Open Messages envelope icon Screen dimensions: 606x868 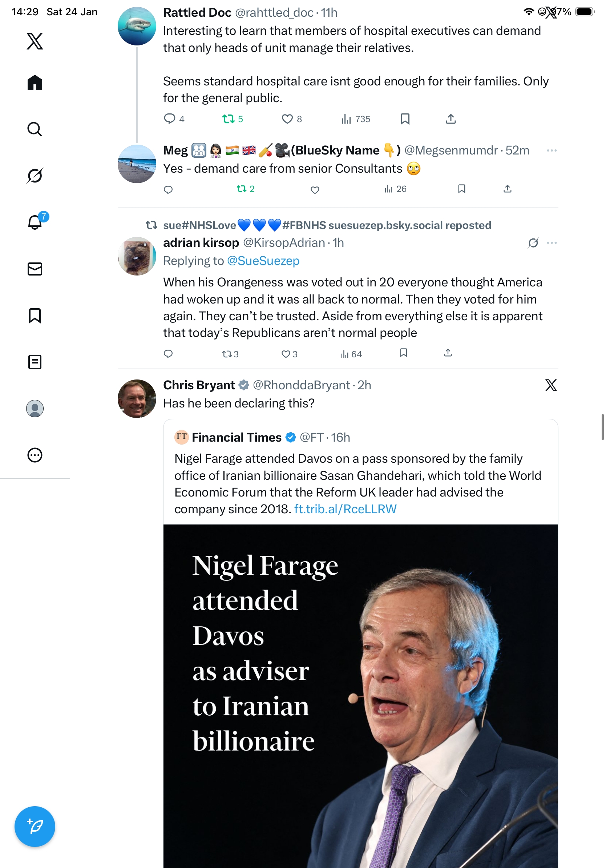click(x=35, y=269)
